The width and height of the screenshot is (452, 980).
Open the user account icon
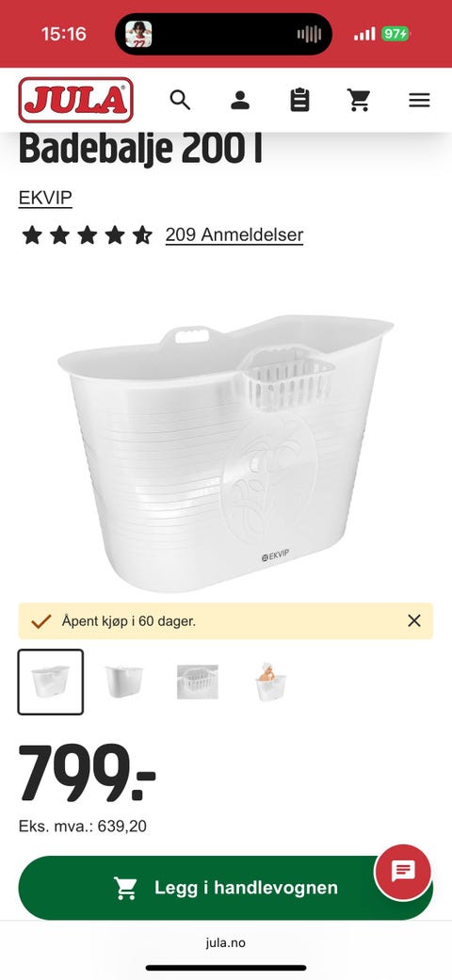240,100
